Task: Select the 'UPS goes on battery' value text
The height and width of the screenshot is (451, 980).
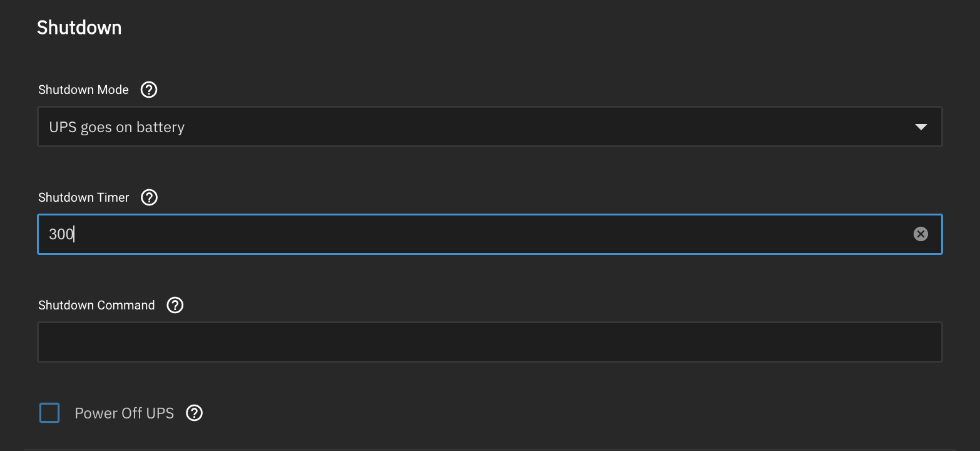Action: [117, 127]
